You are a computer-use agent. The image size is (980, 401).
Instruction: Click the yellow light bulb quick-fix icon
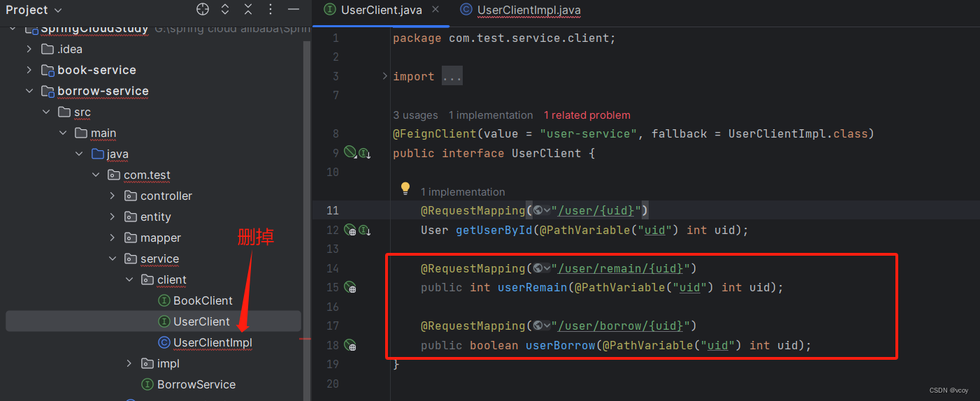(405, 189)
